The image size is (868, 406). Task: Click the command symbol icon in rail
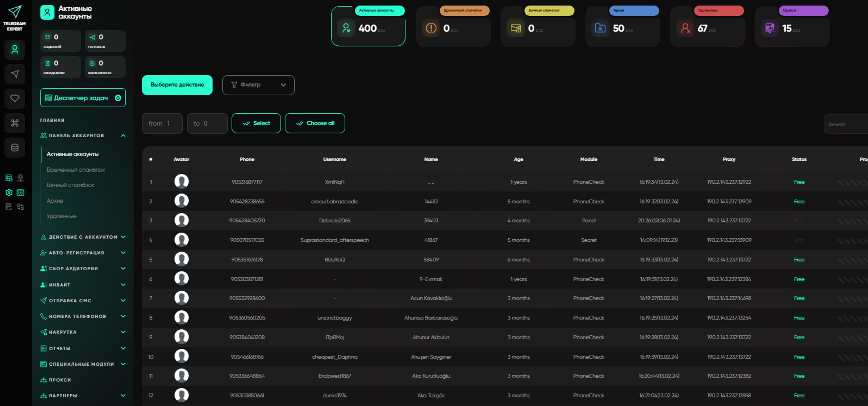[x=14, y=123]
